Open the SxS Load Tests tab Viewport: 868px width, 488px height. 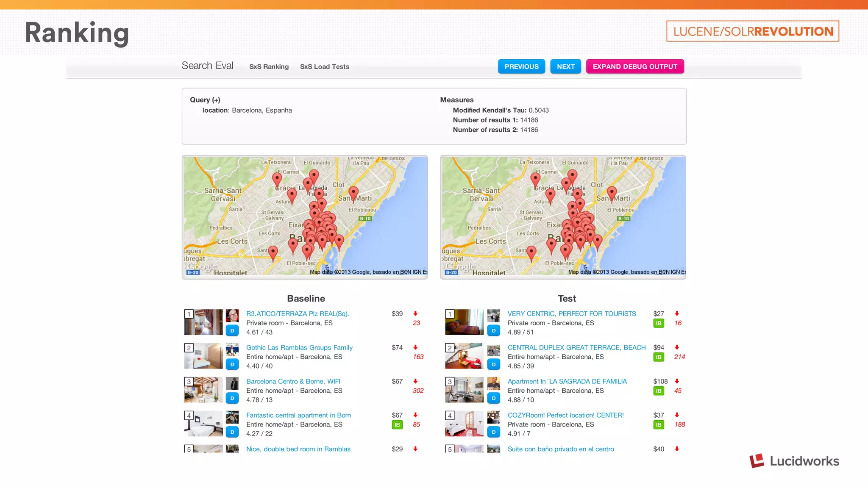click(x=324, y=67)
